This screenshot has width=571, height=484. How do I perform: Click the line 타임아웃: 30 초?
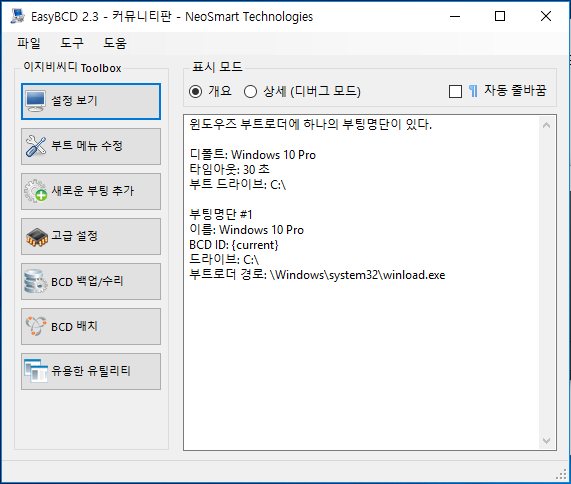(229, 170)
